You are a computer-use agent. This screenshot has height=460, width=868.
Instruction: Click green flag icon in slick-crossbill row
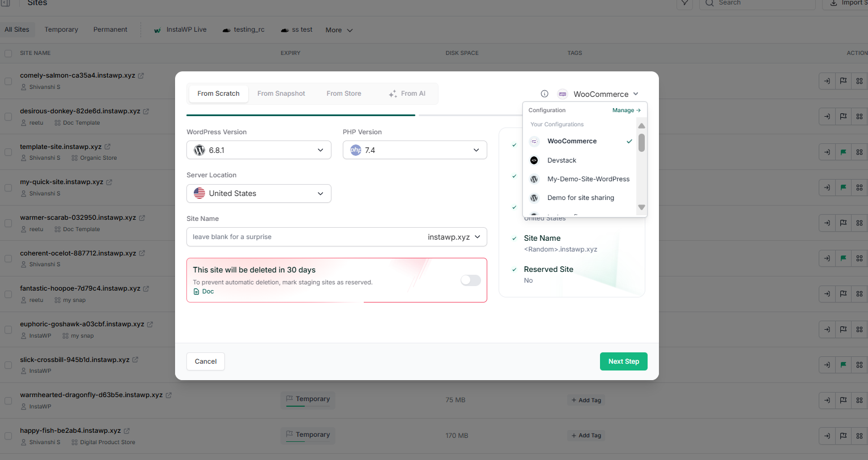pyautogui.click(x=843, y=365)
